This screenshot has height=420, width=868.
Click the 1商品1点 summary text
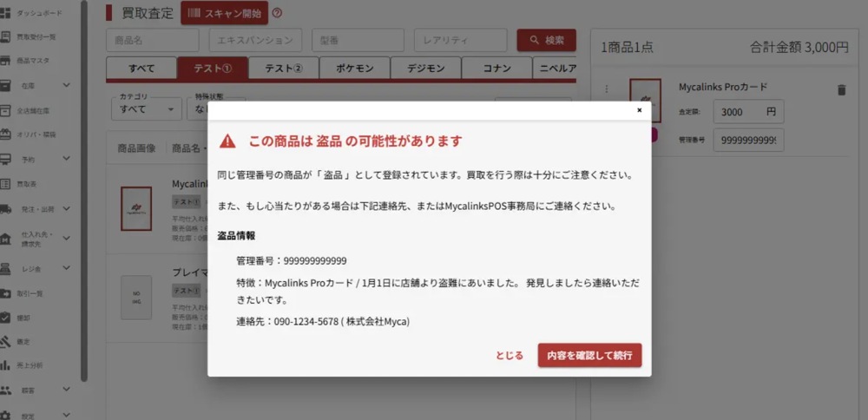point(627,48)
